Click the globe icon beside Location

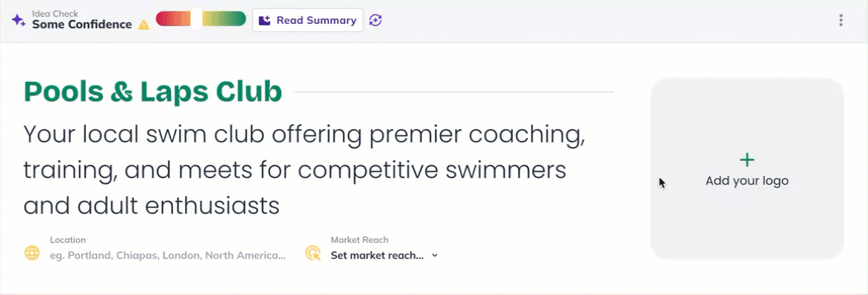(x=32, y=253)
